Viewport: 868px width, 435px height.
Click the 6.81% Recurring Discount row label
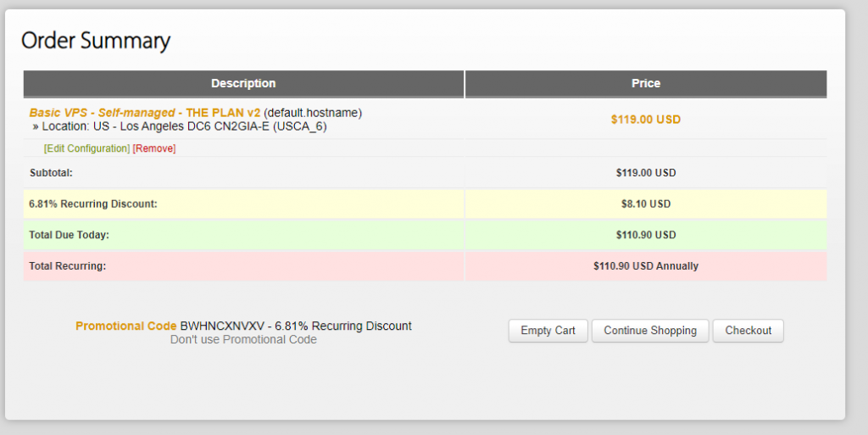point(93,204)
